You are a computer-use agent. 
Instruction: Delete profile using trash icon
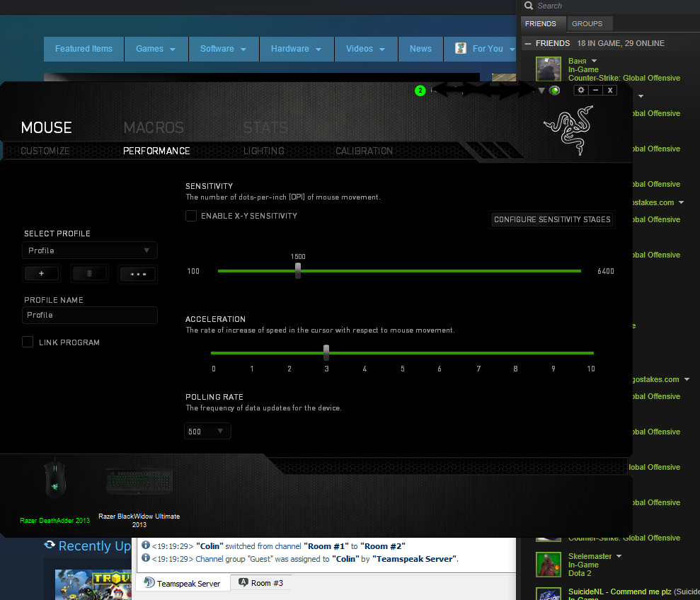click(89, 273)
